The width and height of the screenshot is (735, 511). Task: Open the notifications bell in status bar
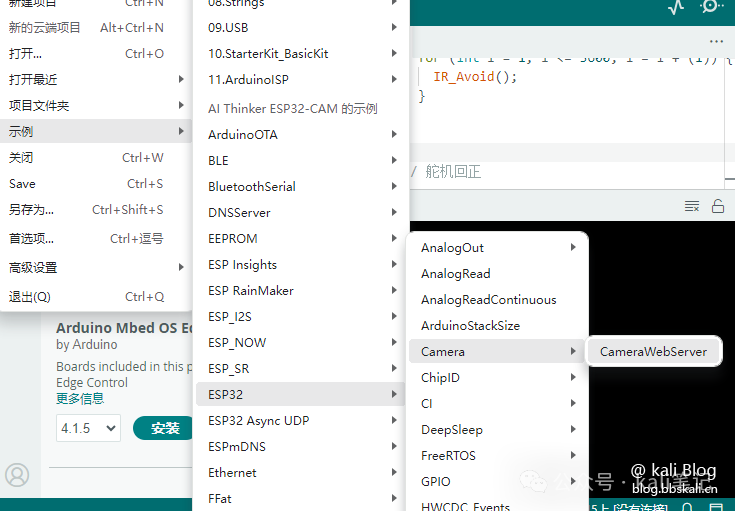(687, 507)
